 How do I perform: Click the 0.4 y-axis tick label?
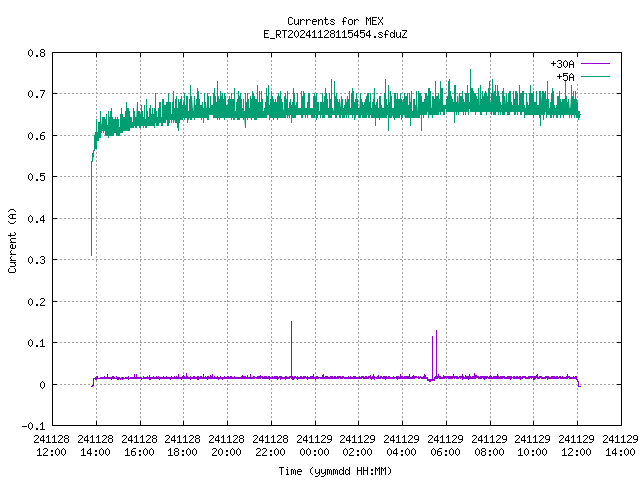coord(36,219)
